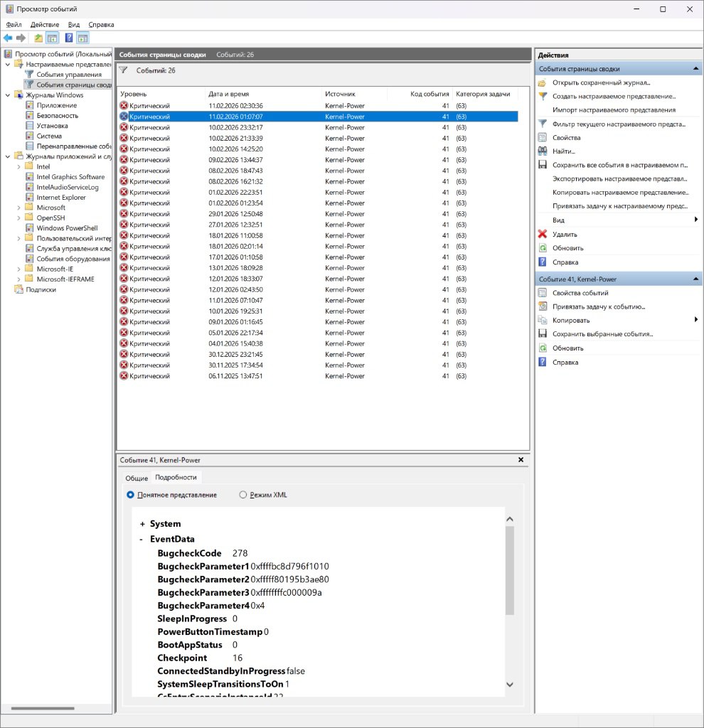Screen dimensions: 704x728
Task: Click Свойства событий in actions pane
Action: coord(580,293)
